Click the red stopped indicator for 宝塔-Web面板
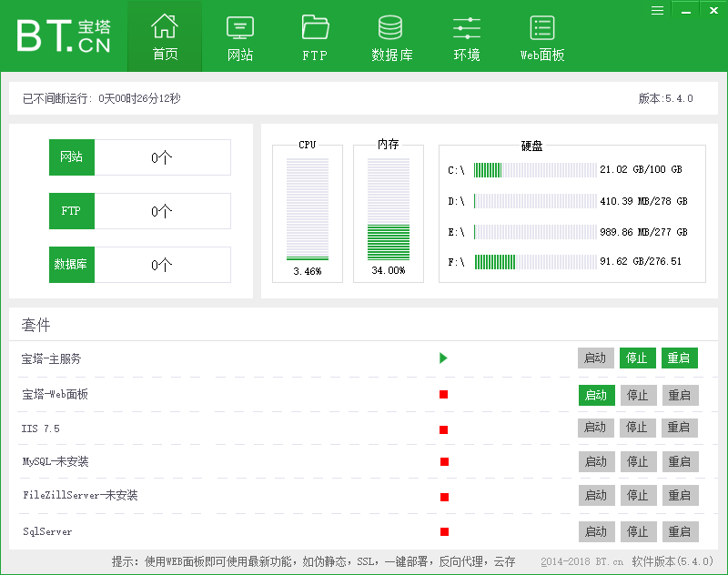Image resolution: width=728 pixels, height=575 pixels. (x=443, y=395)
